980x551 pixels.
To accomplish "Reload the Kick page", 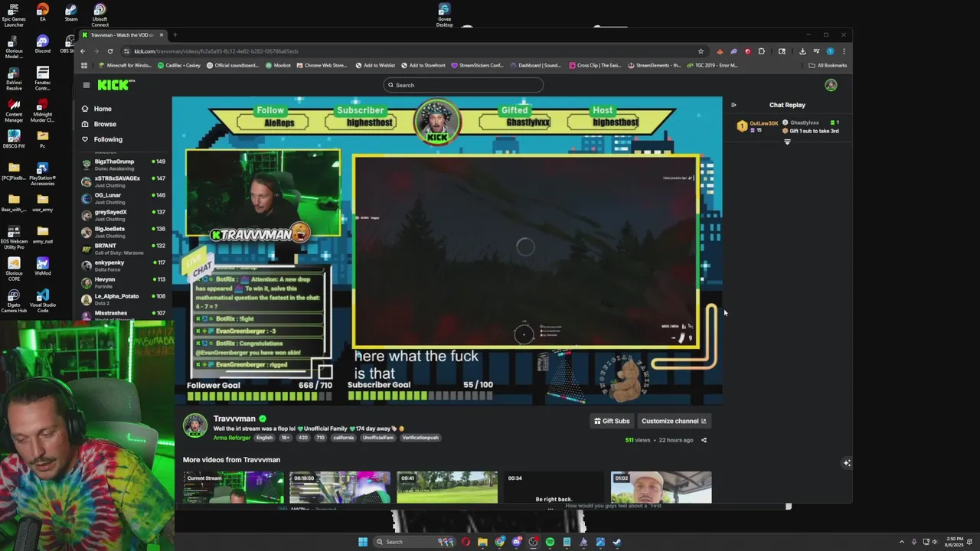I will point(110,51).
